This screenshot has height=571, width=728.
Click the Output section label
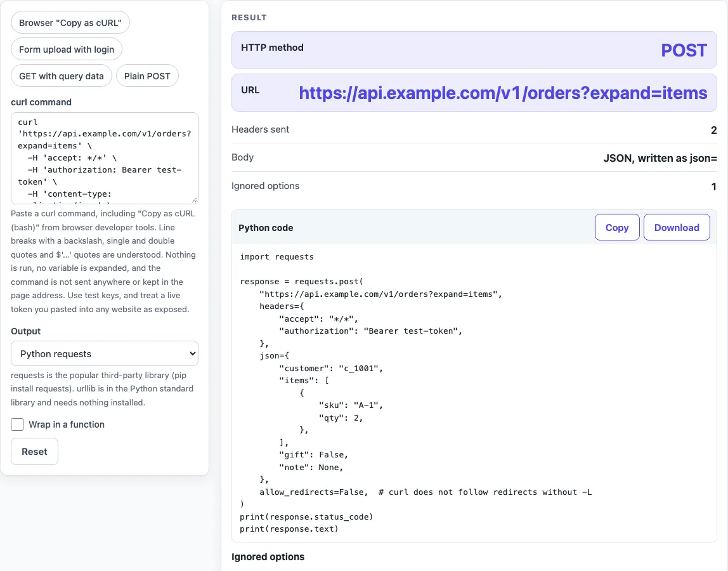(x=26, y=331)
